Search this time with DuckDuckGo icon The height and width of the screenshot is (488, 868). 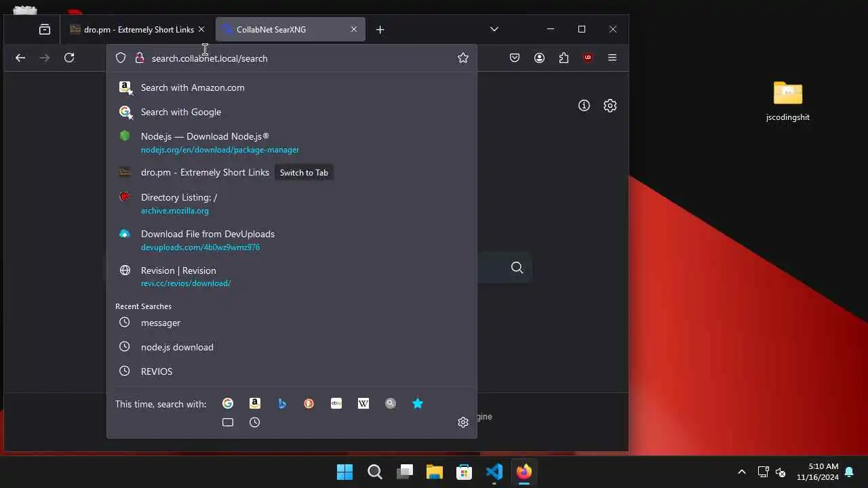(x=309, y=403)
